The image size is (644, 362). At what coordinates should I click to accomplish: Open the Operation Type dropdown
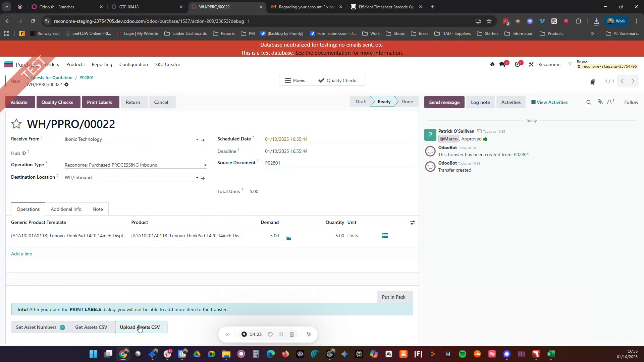tap(205, 165)
